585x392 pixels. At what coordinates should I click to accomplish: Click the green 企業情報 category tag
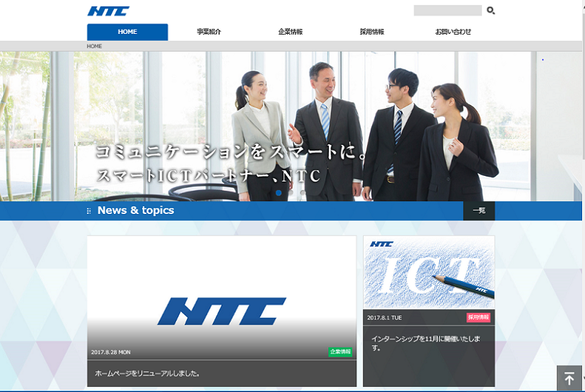(340, 352)
